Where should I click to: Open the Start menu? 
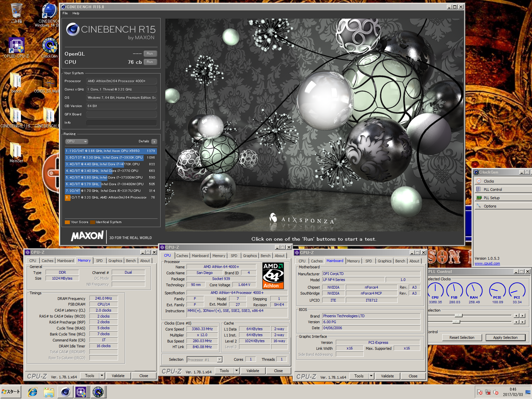[x=11, y=392]
